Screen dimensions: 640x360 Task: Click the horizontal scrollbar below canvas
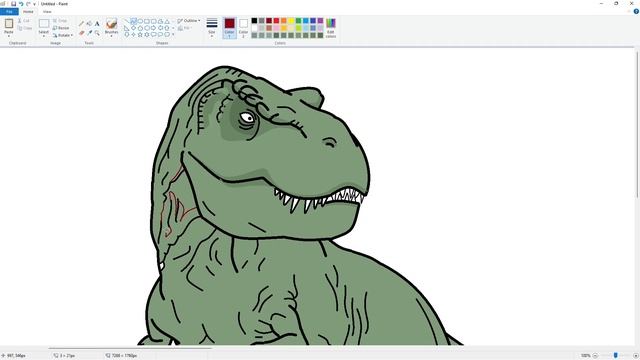click(130, 348)
